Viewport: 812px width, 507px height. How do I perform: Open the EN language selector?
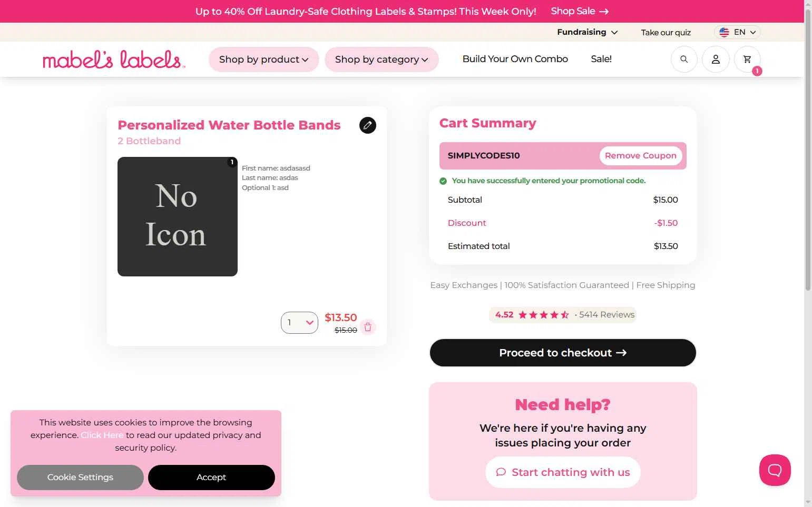(738, 32)
